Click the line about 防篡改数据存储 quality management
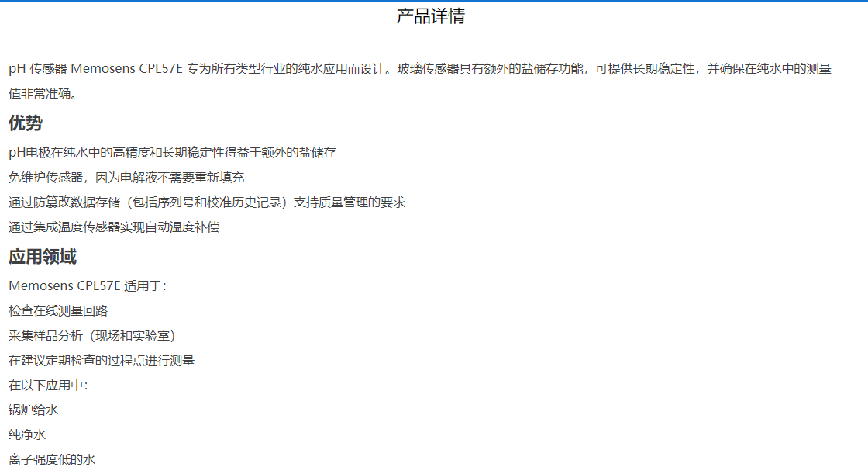868x467 pixels. pos(207,202)
